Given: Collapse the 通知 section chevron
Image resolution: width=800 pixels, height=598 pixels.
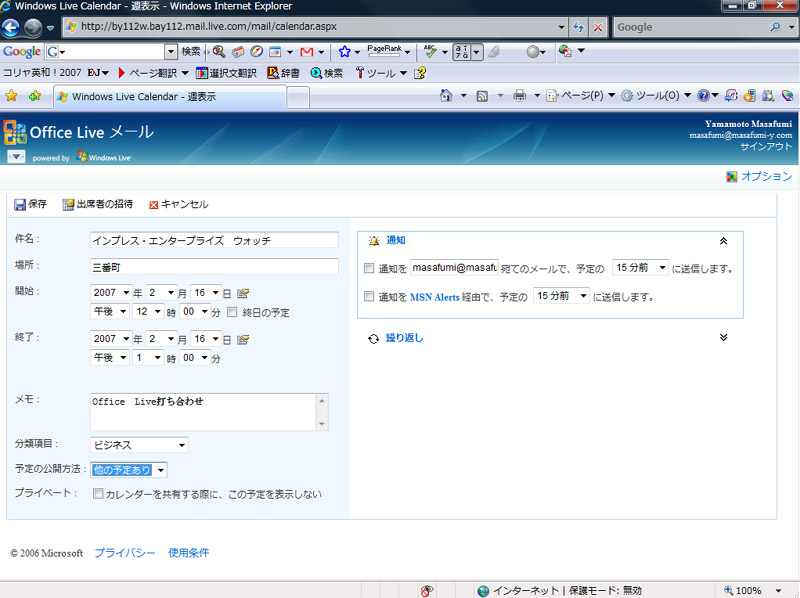Looking at the screenshot, I should [723, 241].
